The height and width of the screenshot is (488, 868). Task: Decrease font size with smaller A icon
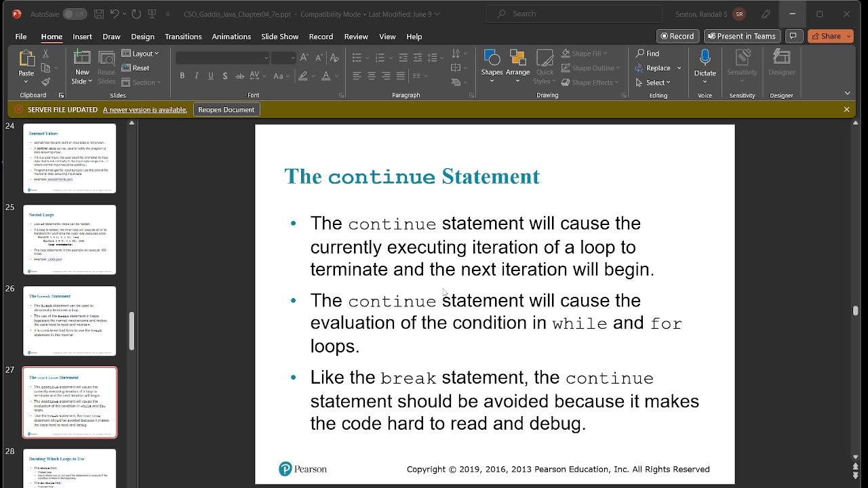(319, 58)
